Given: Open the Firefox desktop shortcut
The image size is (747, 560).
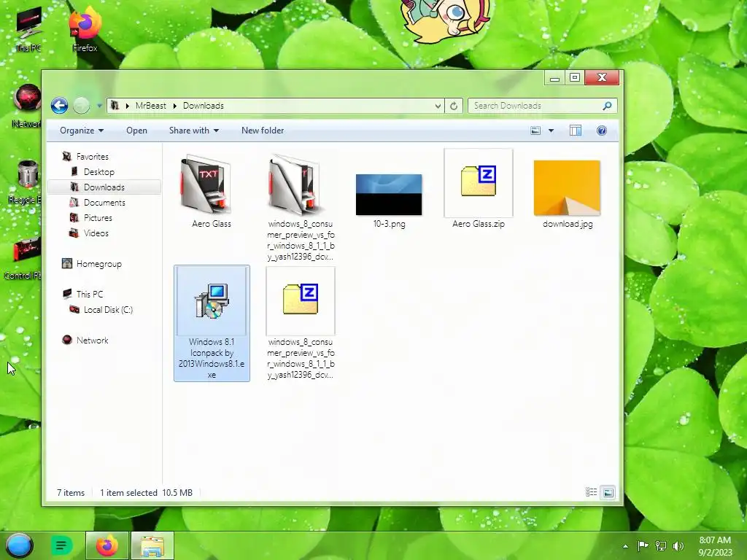Looking at the screenshot, I should point(85,29).
